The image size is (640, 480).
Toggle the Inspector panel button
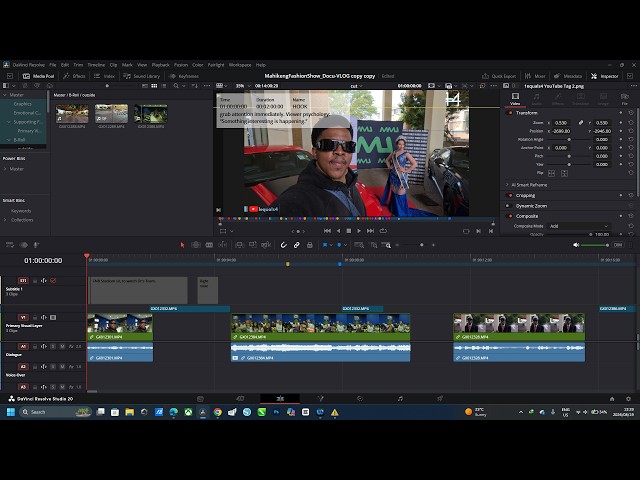605,76
